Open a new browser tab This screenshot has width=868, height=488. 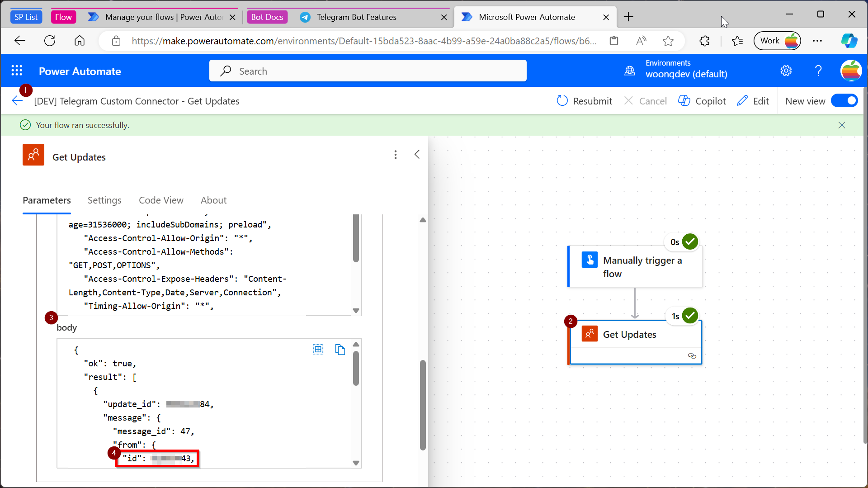(628, 17)
